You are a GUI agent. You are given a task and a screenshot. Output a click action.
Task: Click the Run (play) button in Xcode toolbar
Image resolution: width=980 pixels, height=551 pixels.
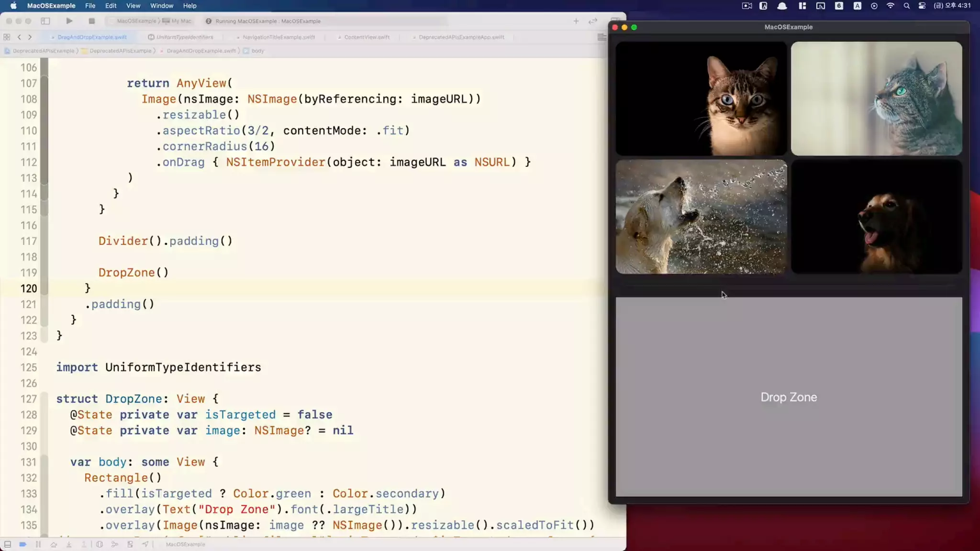click(69, 21)
